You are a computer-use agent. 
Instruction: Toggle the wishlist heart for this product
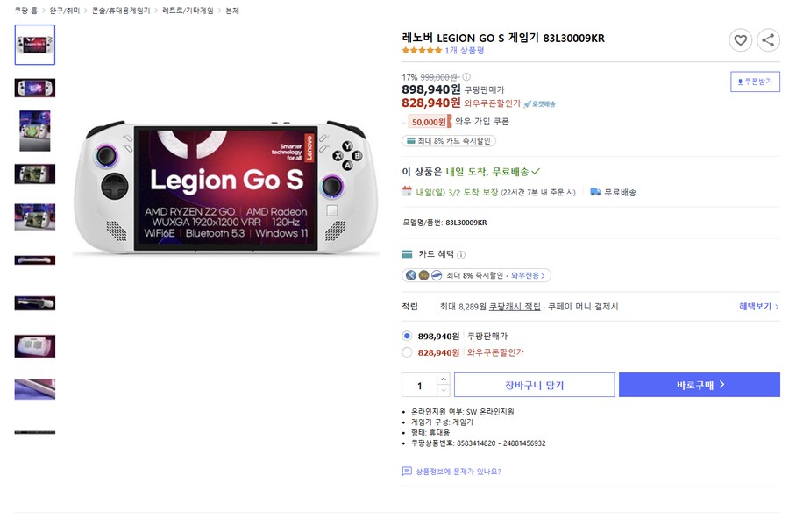[741, 40]
